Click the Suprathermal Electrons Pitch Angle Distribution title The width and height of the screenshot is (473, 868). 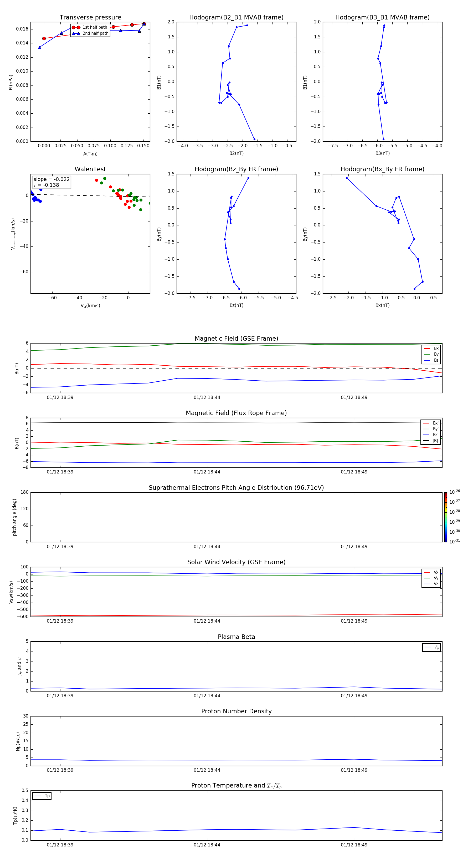pyautogui.click(x=236, y=488)
